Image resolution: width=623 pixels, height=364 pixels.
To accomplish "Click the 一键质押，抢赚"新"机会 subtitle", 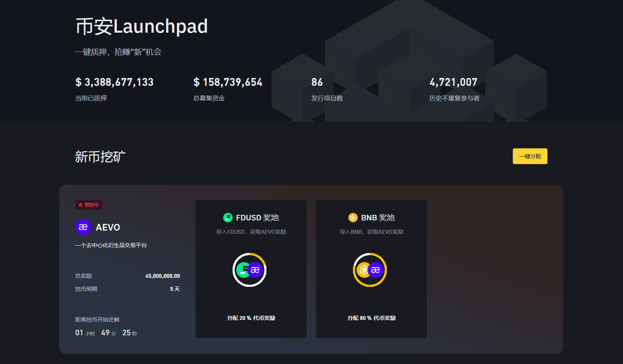I will click(x=118, y=52).
